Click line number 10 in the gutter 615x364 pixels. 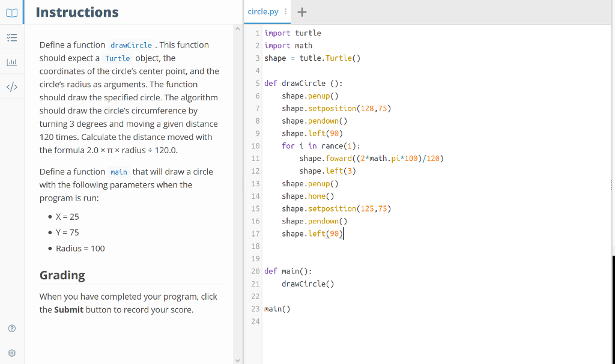[255, 145]
